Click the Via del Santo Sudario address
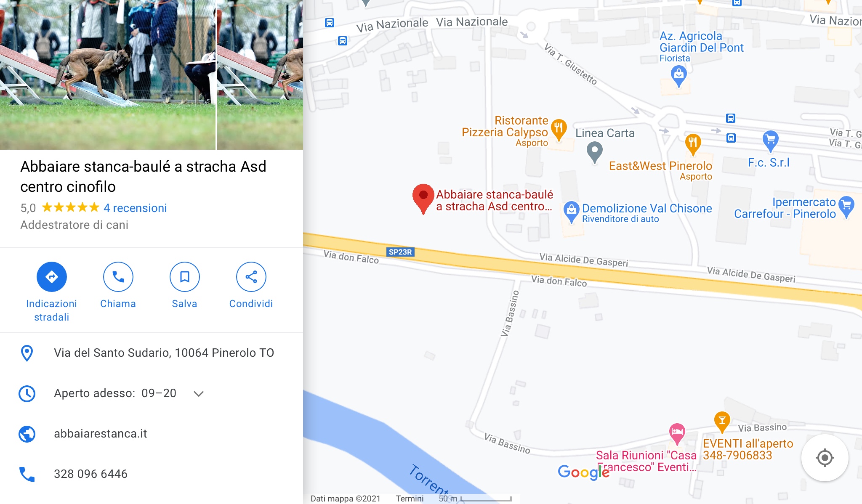The width and height of the screenshot is (862, 504). click(164, 353)
